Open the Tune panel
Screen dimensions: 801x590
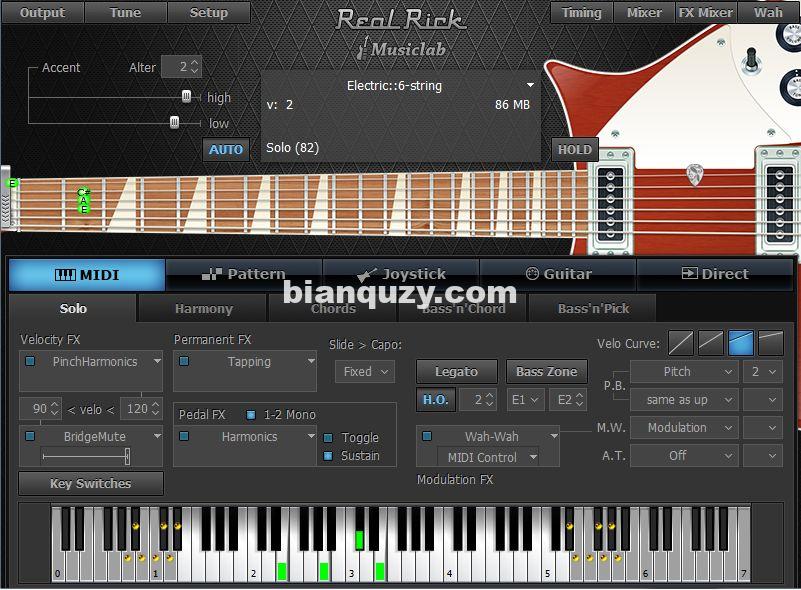(x=125, y=12)
